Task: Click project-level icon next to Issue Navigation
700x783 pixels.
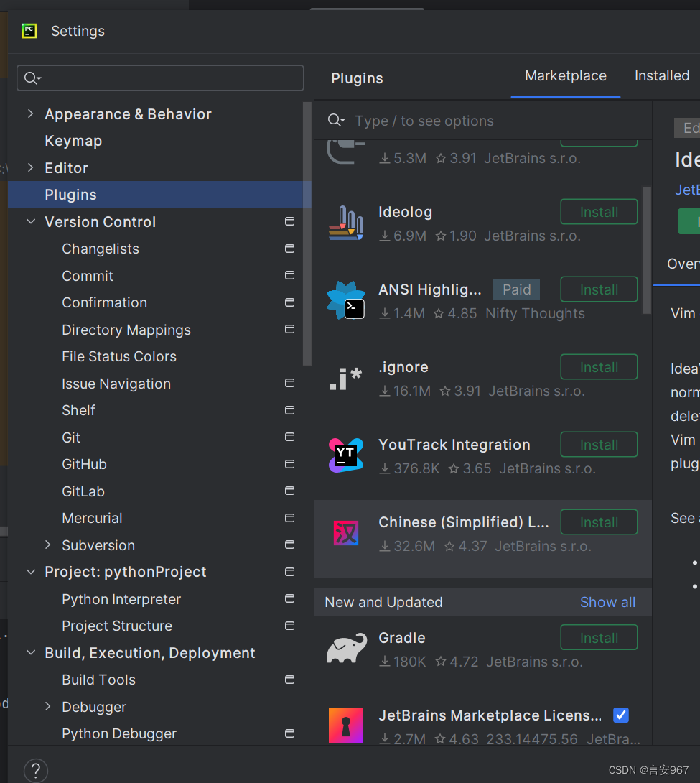Action: click(289, 383)
